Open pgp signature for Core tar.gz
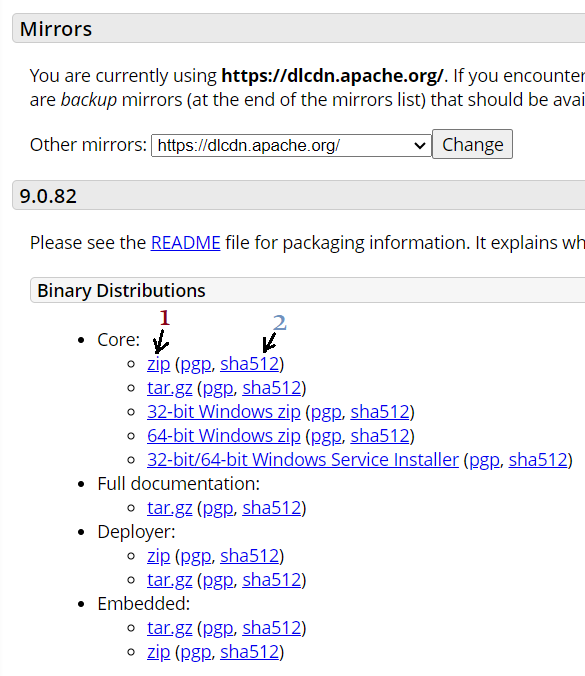 click(218, 388)
